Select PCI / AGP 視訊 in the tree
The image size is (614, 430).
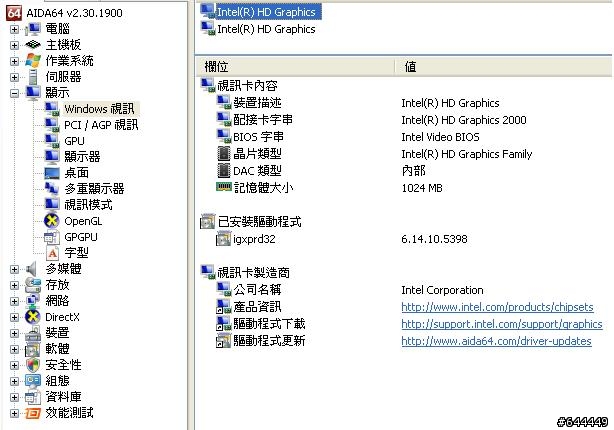click(101, 125)
